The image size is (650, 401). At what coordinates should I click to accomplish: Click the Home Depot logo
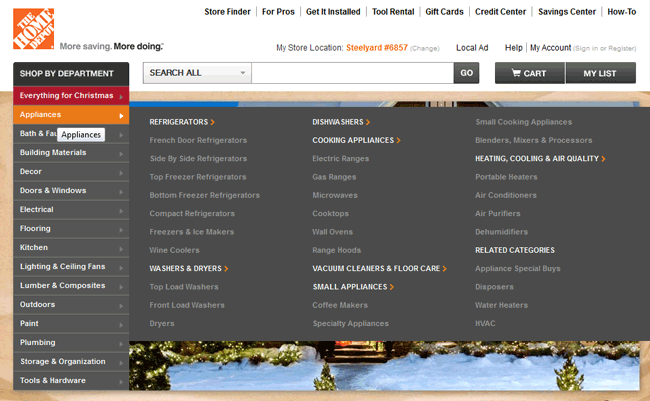[x=34, y=29]
